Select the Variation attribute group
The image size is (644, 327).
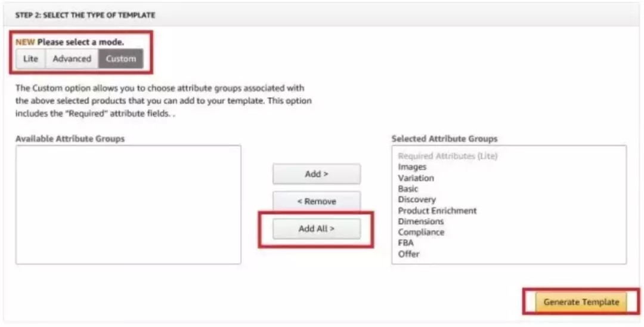point(416,178)
